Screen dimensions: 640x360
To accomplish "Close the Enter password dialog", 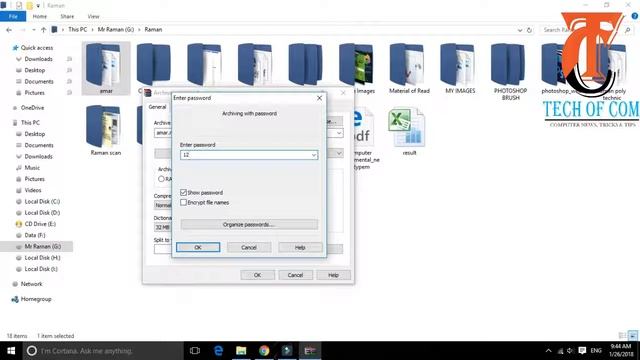I will [x=320, y=98].
